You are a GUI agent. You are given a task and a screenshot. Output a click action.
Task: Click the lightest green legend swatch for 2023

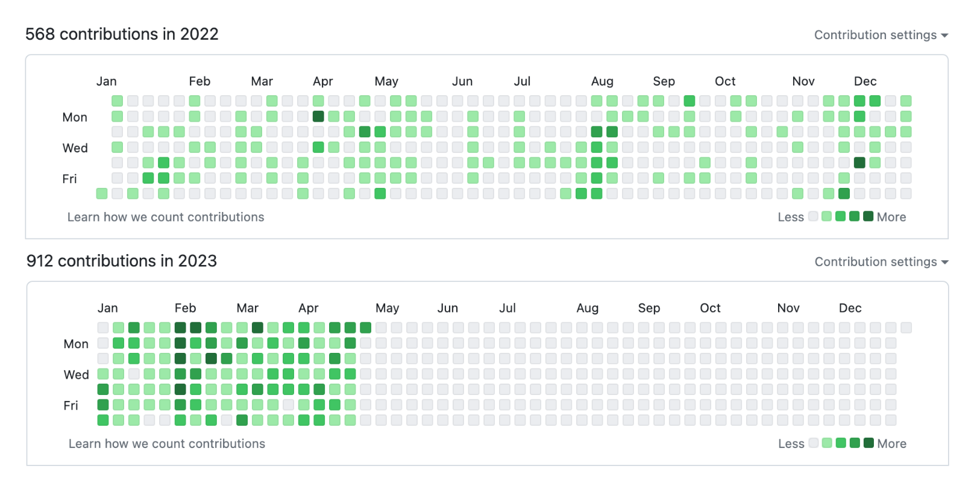click(828, 443)
